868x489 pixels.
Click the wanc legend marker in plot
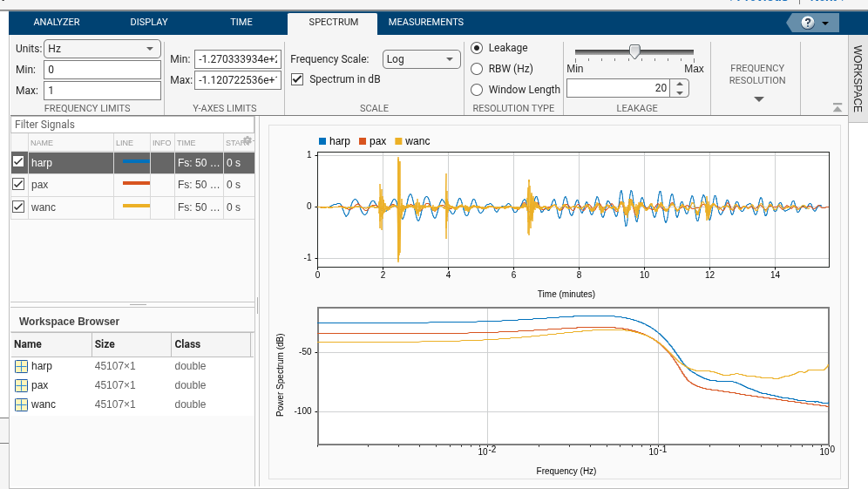[x=399, y=141]
